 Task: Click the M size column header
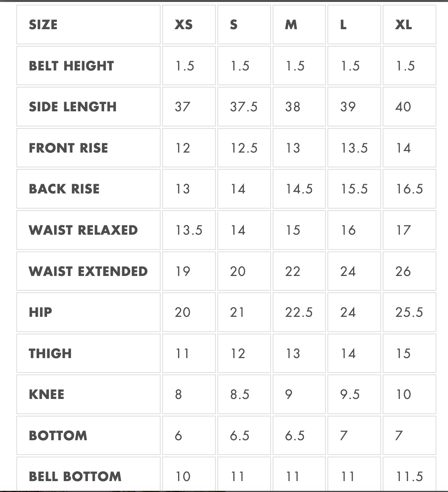(x=291, y=25)
